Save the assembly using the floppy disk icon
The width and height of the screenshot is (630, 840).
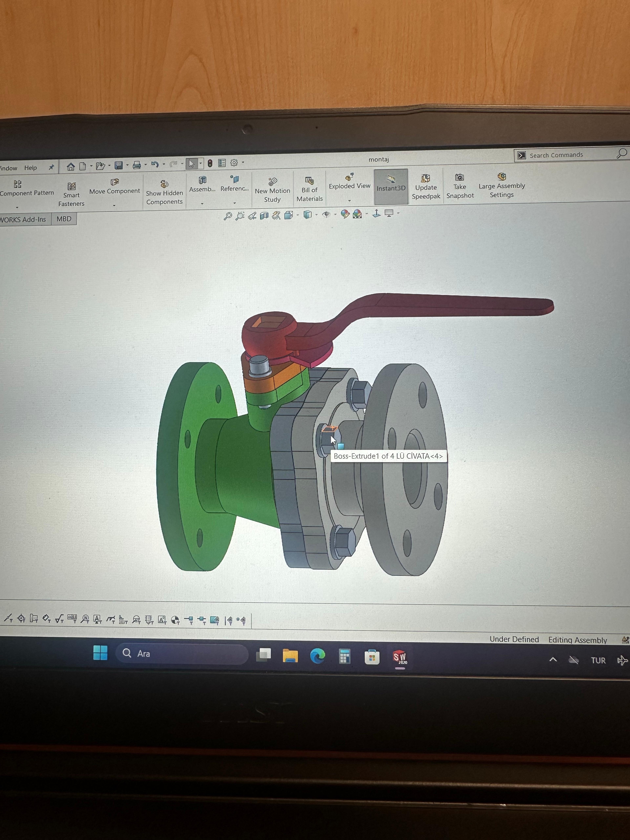click(119, 165)
